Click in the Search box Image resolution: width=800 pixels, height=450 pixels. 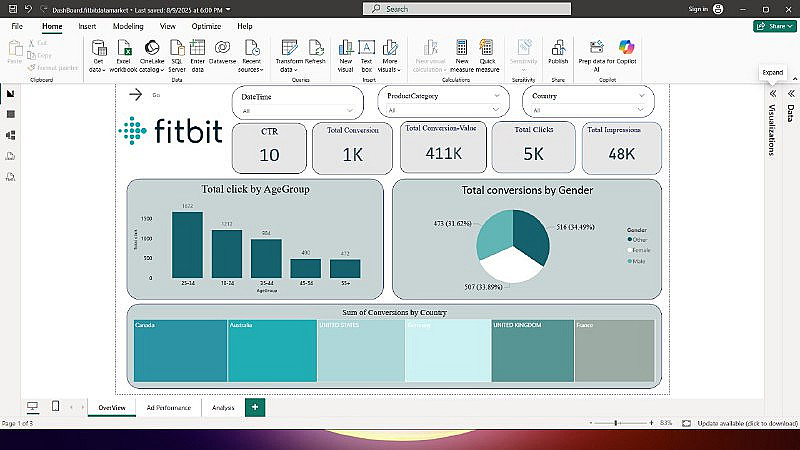click(x=467, y=9)
